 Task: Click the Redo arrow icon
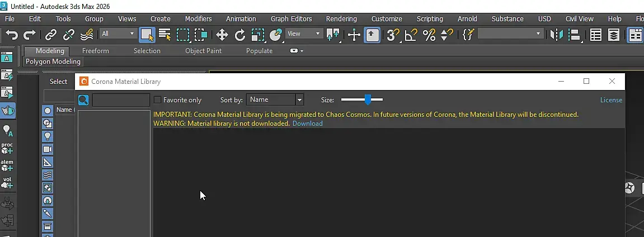coord(29,35)
